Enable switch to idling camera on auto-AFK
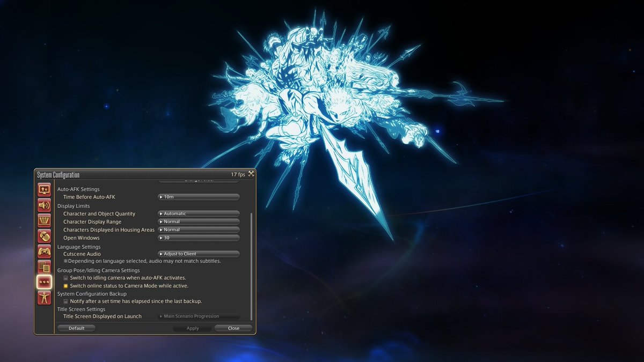644x362 pixels. 65,278
